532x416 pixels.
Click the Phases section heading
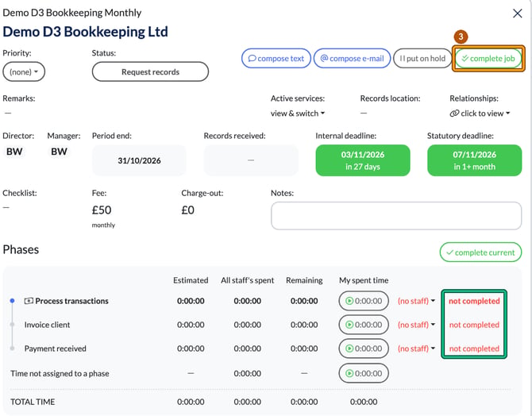[21, 249]
